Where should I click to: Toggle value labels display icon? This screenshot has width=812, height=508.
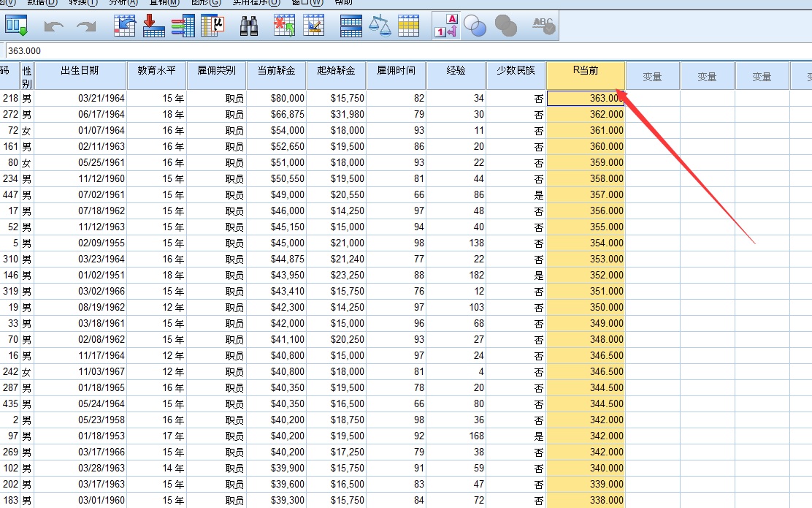pyautogui.click(x=446, y=26)
